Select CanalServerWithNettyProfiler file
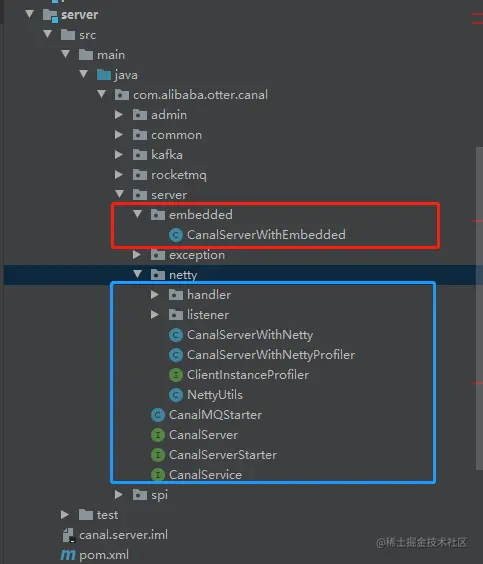The image size is (483, 564). point(271,355)
